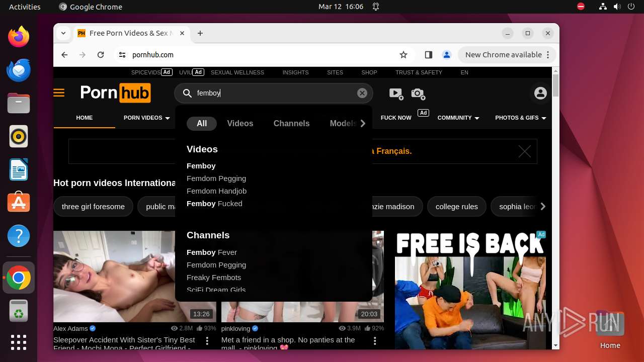This screenshot has width=644, height=362.
Task: Open Chrome's tab search dropdown
Action: [x=63, y=33]
